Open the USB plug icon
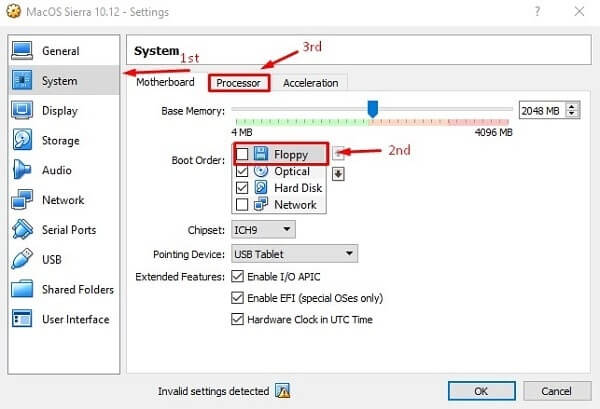 click(22, 259)
